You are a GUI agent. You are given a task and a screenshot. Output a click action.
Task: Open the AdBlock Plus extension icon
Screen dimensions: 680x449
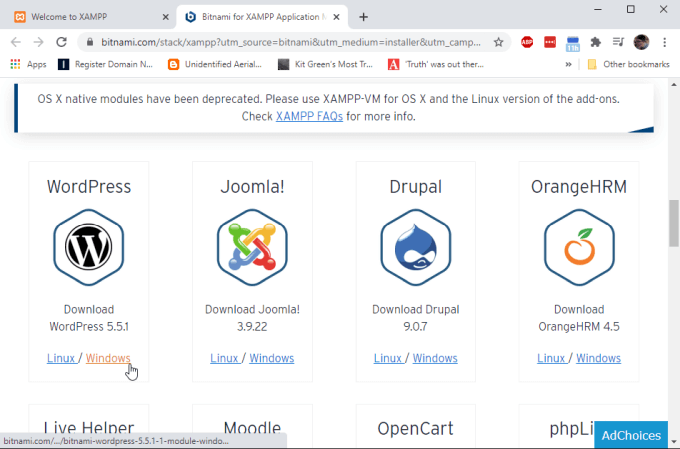(x=527, y=42)
